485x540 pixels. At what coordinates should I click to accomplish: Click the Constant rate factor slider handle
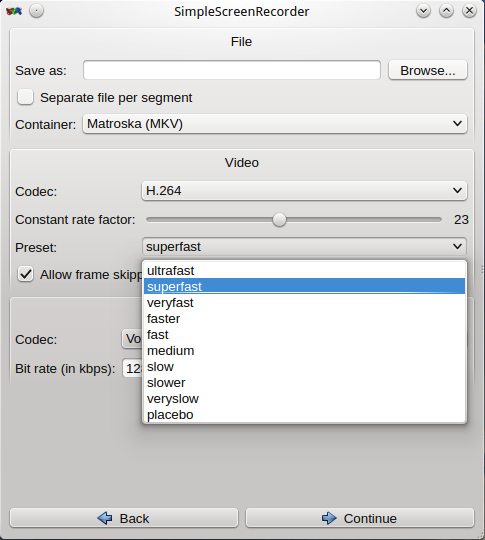(x=279, y=220)
